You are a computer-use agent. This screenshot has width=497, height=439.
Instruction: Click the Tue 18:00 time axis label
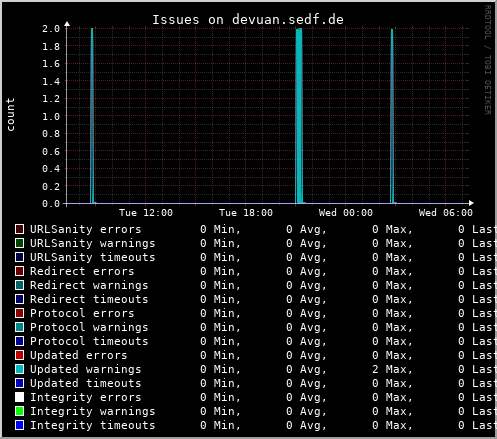[246, 213]
